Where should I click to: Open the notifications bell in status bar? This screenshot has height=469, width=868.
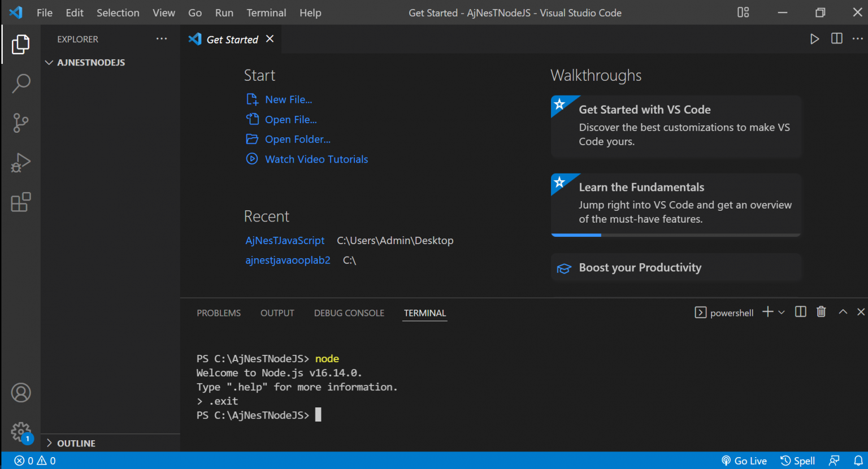[858, 461]
